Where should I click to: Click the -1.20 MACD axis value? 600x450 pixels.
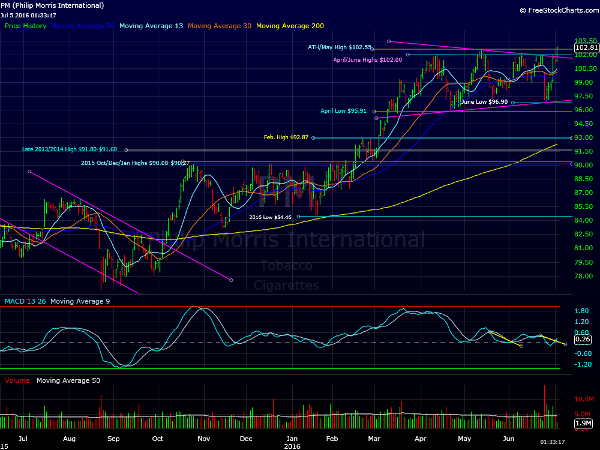pos(583,365)
